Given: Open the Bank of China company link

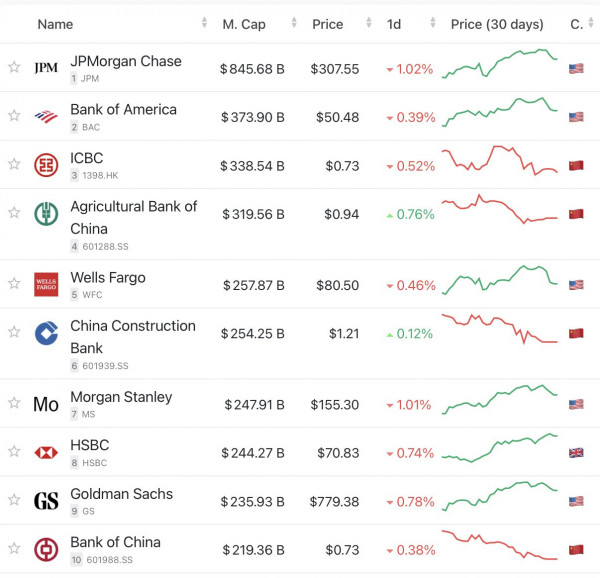Looking at the screenshot, I should tap(115, 542).
